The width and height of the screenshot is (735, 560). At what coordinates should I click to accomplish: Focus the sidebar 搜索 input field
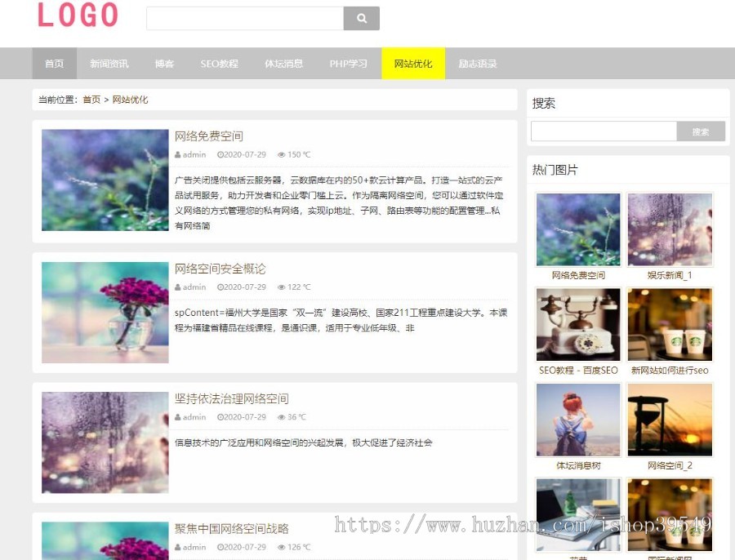pyautogui.click(x=604, y=131)
